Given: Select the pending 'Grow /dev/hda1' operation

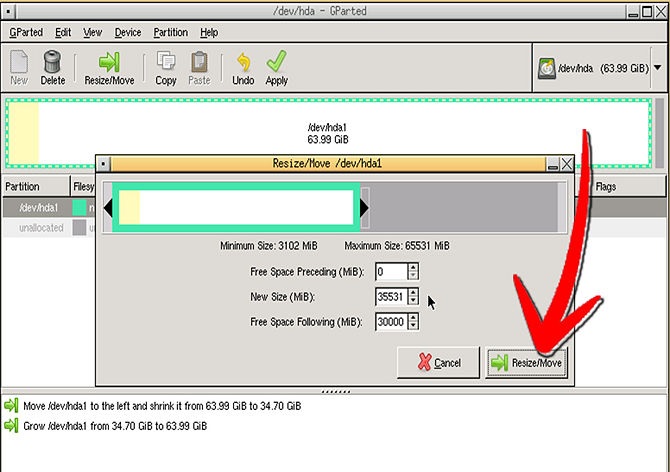Looking at the screenshot, I should 115,426.
